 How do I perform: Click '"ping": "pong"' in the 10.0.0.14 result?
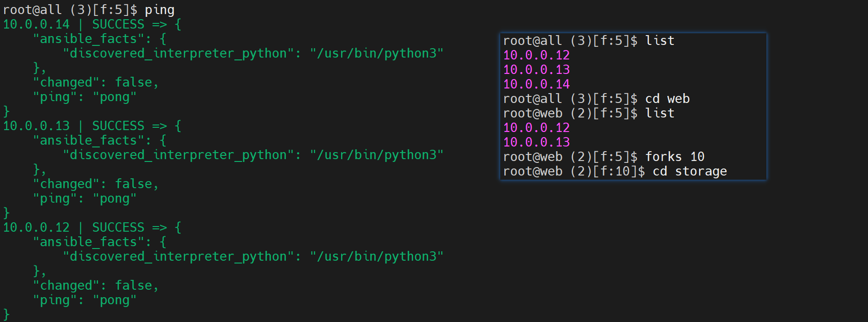(x=85, y=97)
